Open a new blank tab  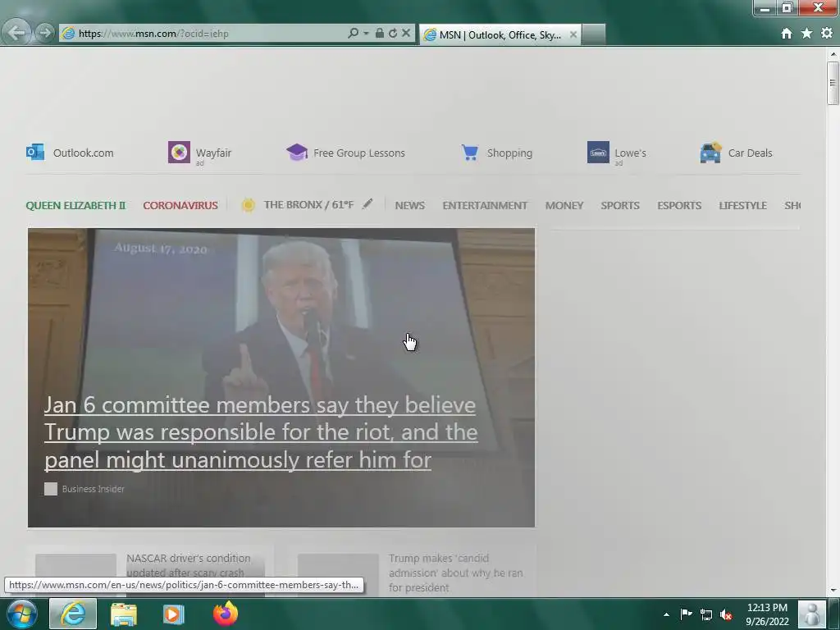(593, 34)
